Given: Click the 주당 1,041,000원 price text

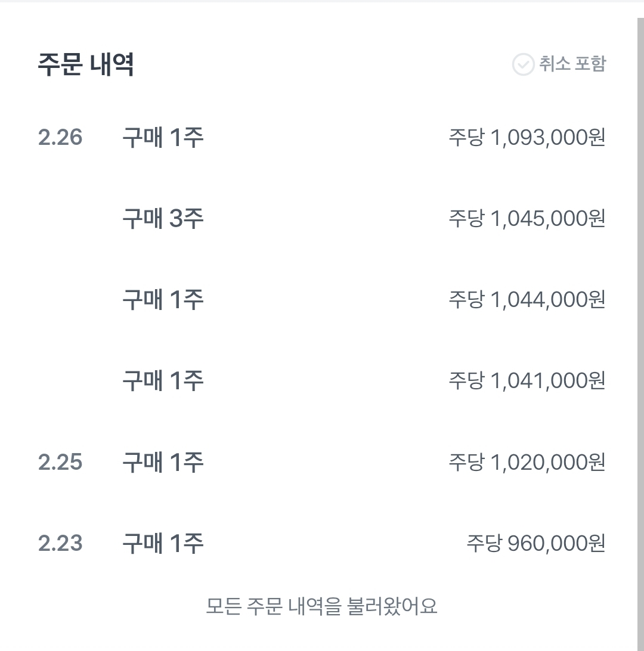Looking at the screenshot, I should [x=527, y=381].
